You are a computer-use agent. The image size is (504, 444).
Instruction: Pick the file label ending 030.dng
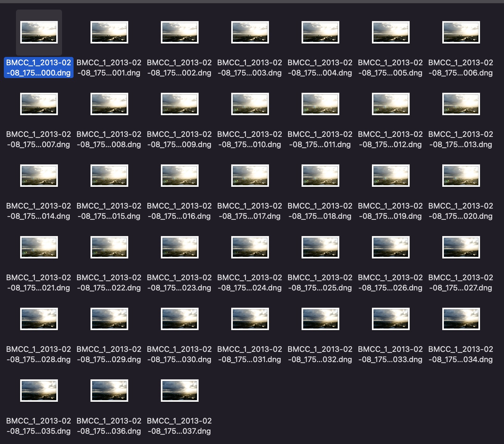pyautogui.click(x=179, y=354)
